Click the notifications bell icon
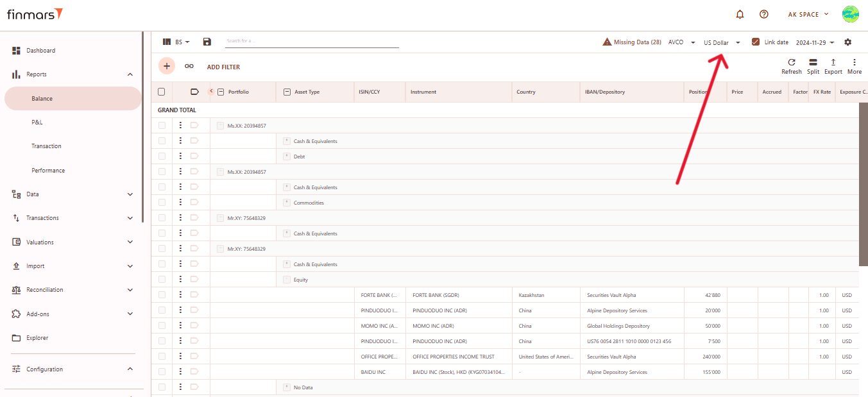Image resolution: width=868 pixels, height=397 pixels. [x=740, y=14]
